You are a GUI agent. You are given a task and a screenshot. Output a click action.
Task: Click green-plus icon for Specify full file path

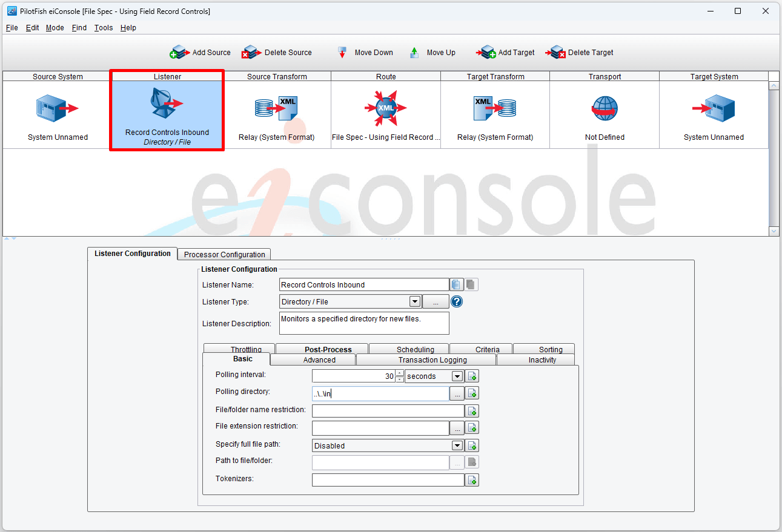[x=472, y=445]
